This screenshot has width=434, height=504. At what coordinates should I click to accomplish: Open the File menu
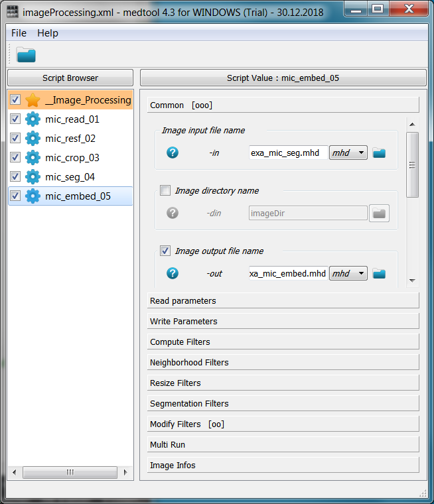[19, 33]
